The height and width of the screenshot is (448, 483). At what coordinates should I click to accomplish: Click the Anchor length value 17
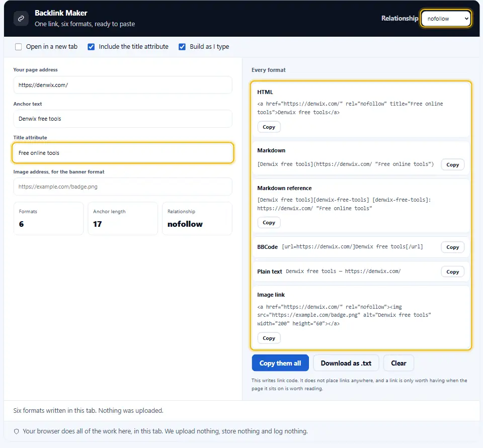pyautogui.click(x=97, y=224)
